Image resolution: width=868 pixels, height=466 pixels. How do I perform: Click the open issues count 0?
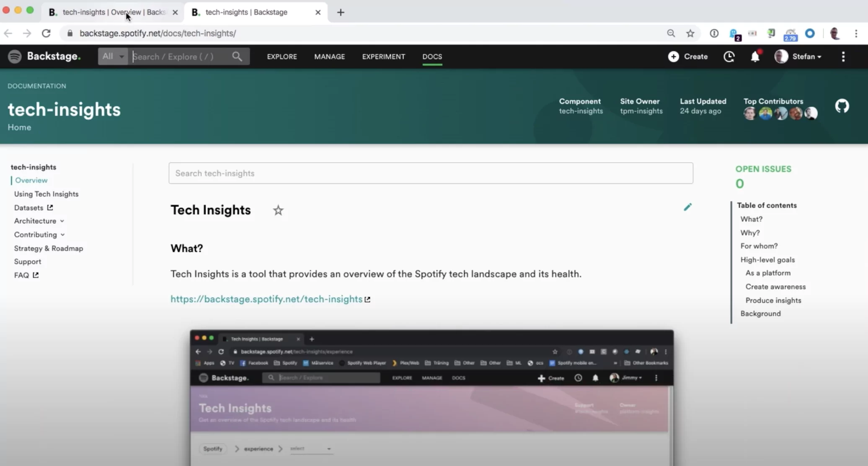pyautogui.click(x=740, y=184)
